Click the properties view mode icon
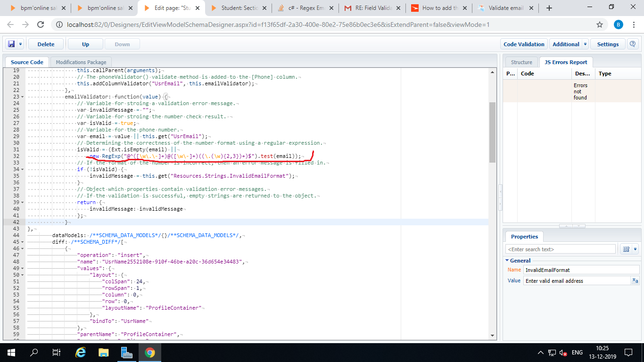Image resolution: width=644 pixels, height=362 pixels. pos(627,249)
